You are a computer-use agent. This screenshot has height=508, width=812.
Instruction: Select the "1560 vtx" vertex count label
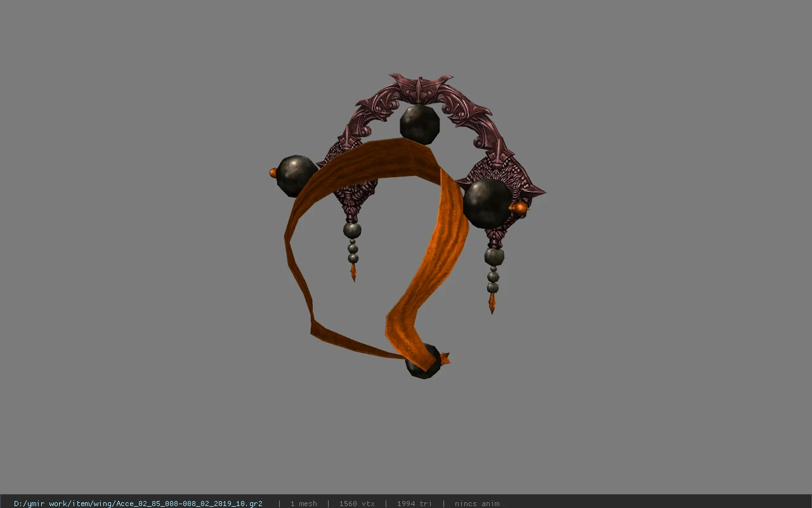pos(357,504)
